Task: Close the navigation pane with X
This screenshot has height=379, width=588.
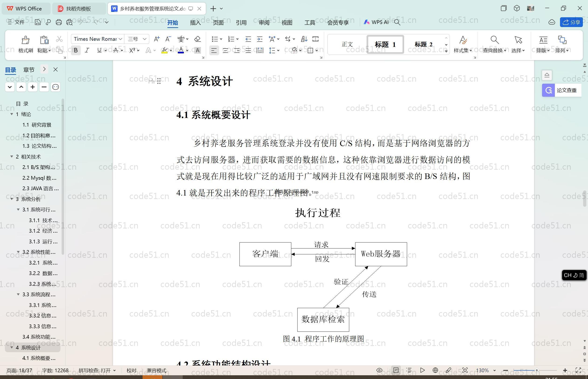Action: 56,70
